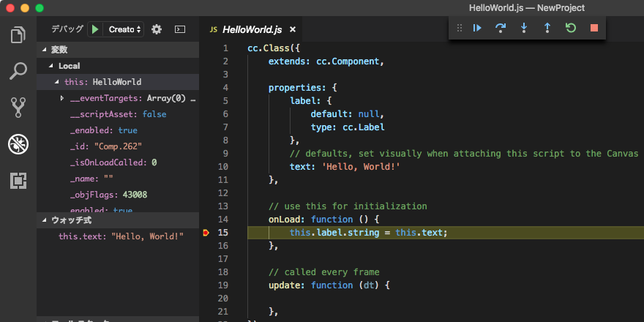Select the _objFlags: 43008 variable

118,195
